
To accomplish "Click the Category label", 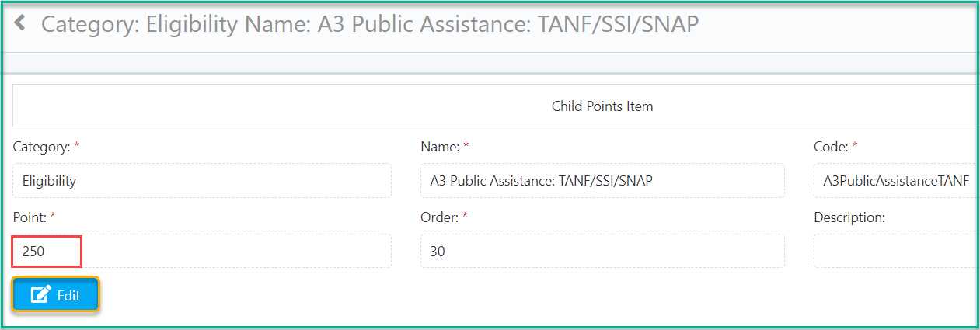I will coord(42,146).
